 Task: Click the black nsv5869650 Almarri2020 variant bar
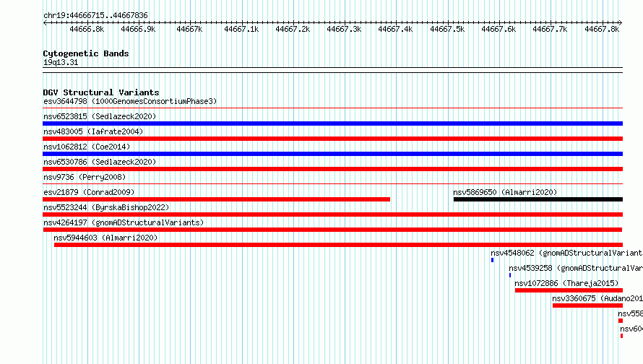click(x=538, y=199)
